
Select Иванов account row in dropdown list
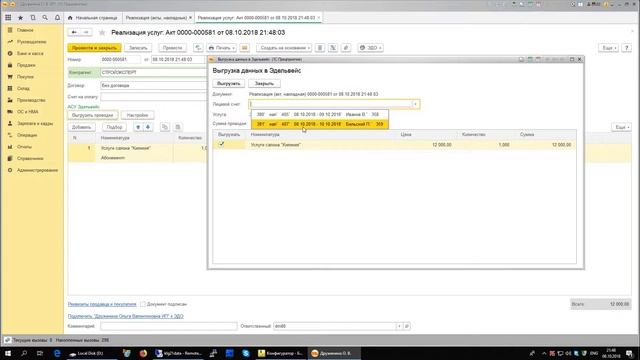point(320,114)
